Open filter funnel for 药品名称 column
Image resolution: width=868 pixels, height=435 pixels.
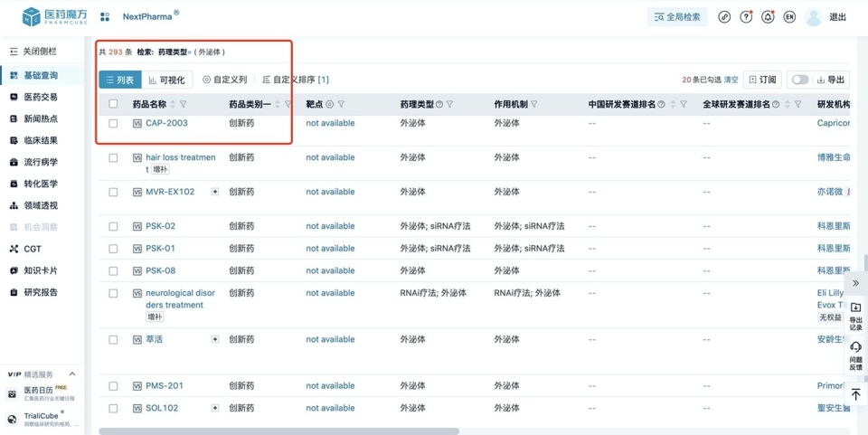[x=184, y=104]
